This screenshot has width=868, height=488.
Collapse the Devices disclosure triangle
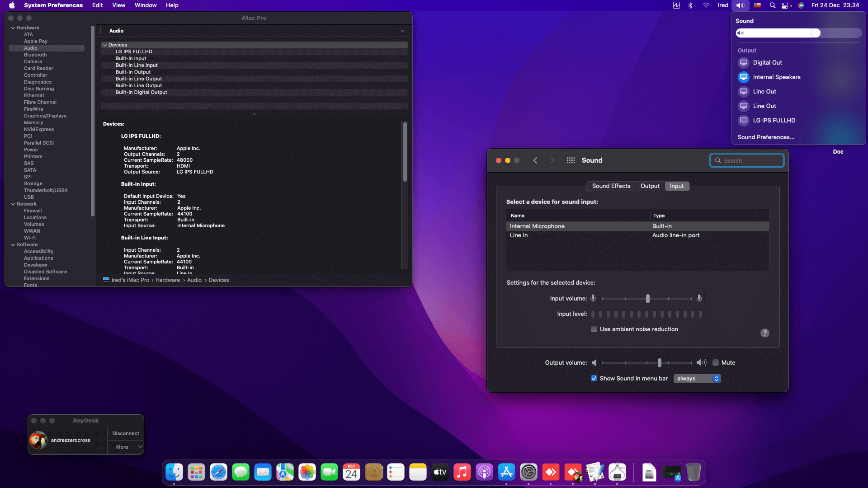coord(104,45)
